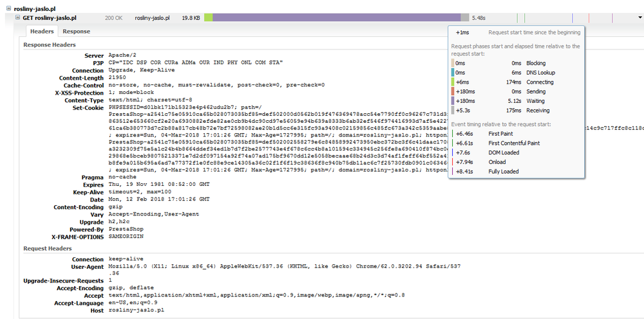Click the PHPSESSID cookie value line
This screenshot has width=644, height=319.
[x=187, y=107]
